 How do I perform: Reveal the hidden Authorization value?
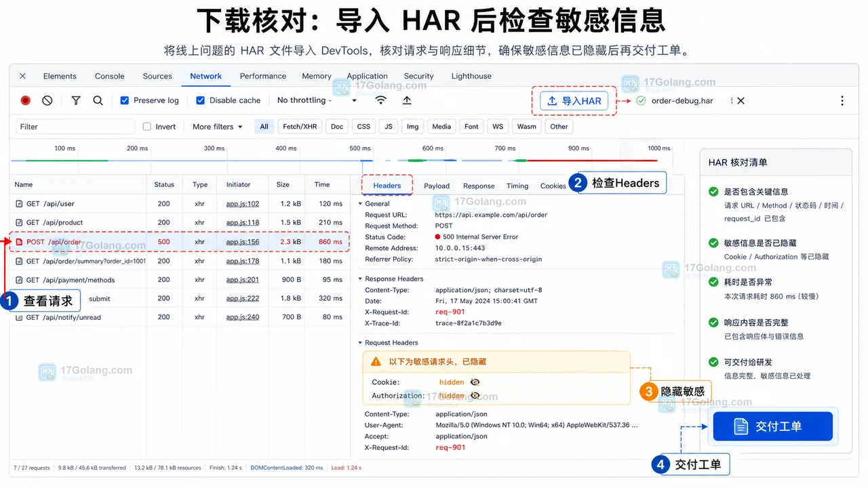coord(475,396)
